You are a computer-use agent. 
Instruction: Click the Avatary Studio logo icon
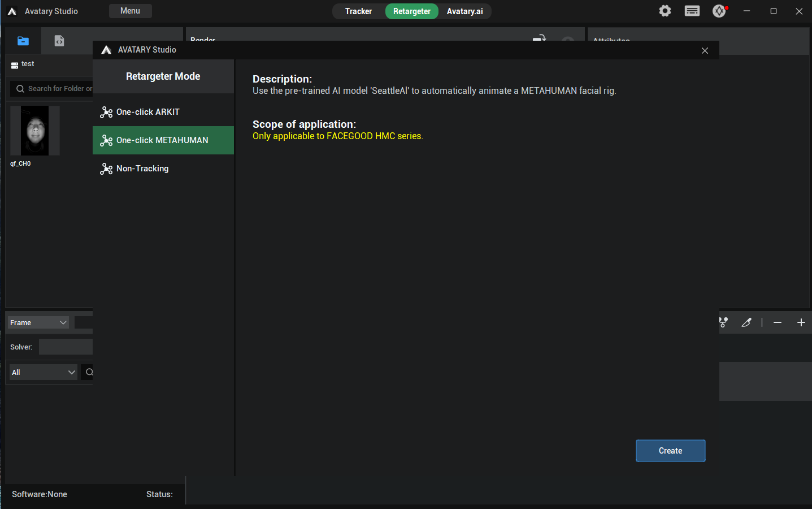click(12, 11)
